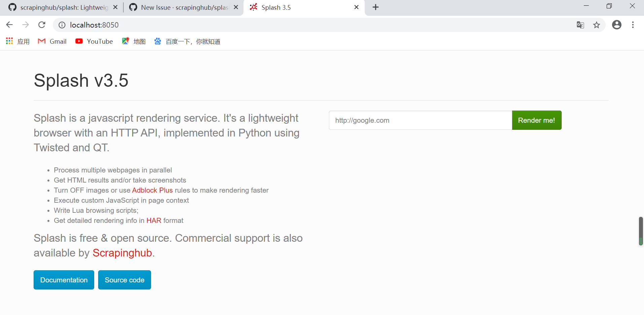Reload the Splash page
Viewport: 644px width, 315px height.
[42, 25]
